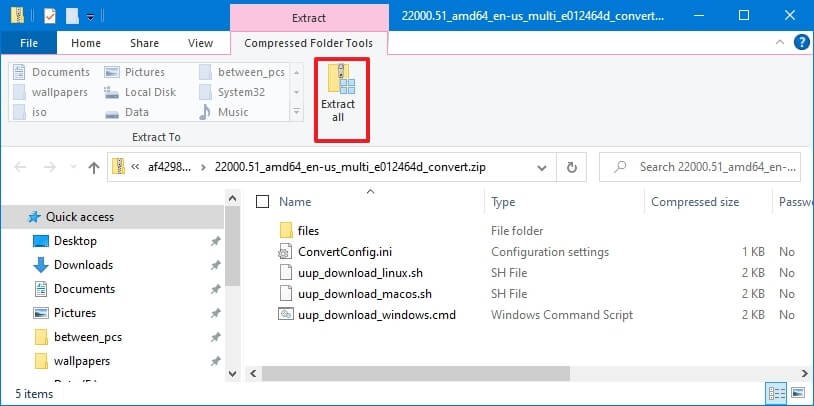
Task: Collapse the ribbon using the chevron
Action: pos(781,43)
